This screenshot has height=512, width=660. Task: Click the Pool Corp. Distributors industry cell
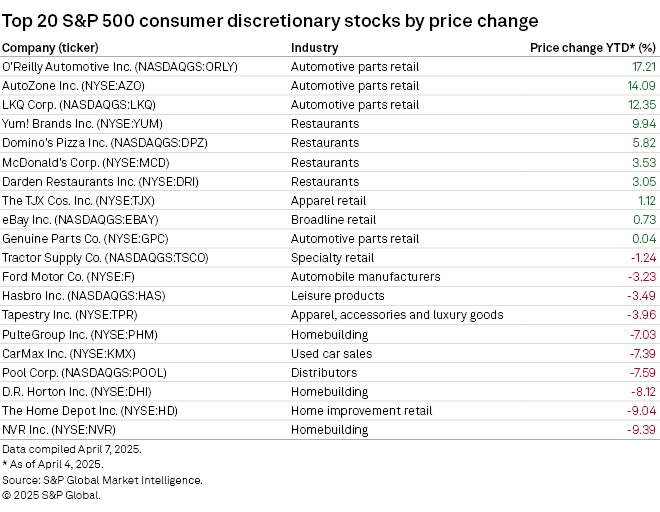coord(321,372)
